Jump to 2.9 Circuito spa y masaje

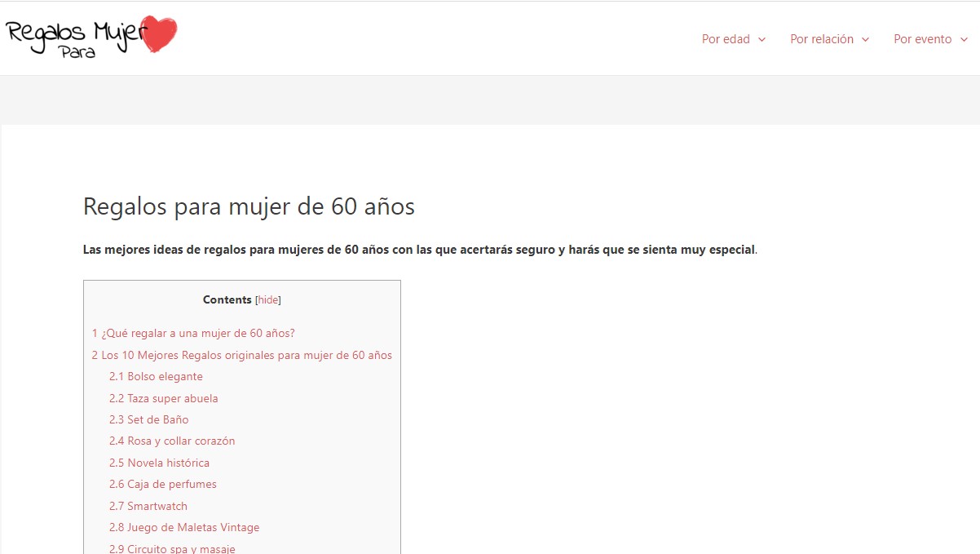[x=172, y=548]
